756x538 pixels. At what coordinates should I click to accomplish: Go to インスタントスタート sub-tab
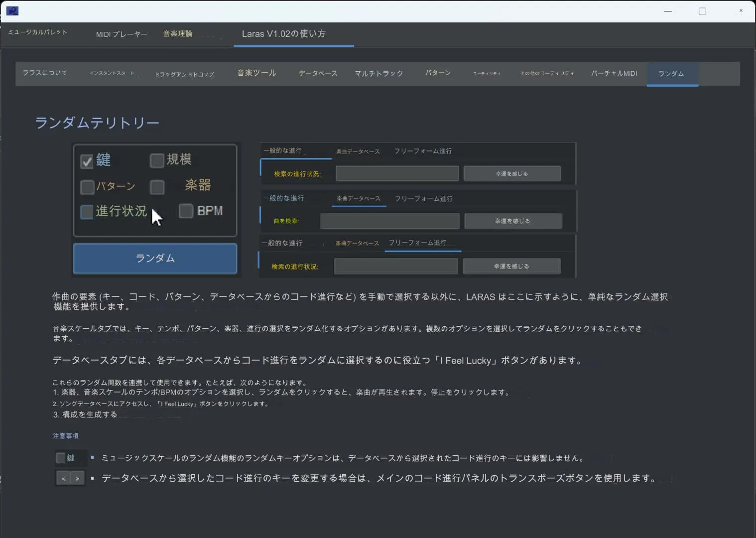pyautogui.click(x=112, y=73)
